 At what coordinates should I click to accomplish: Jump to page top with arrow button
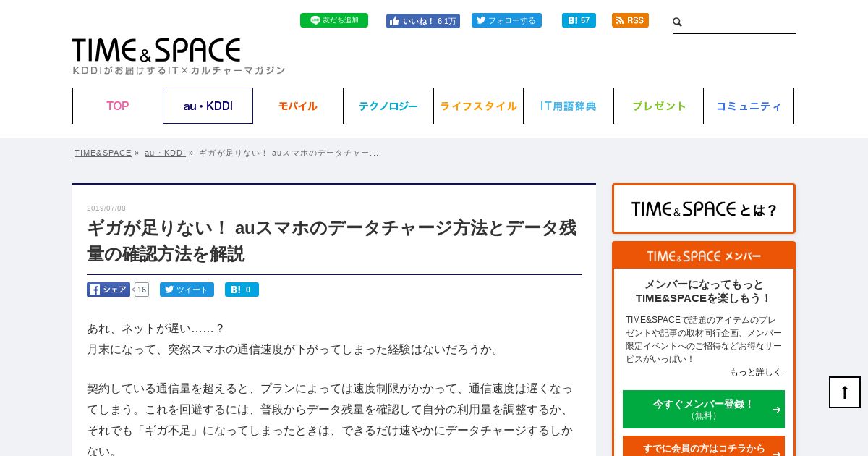(x=845, y=392)
